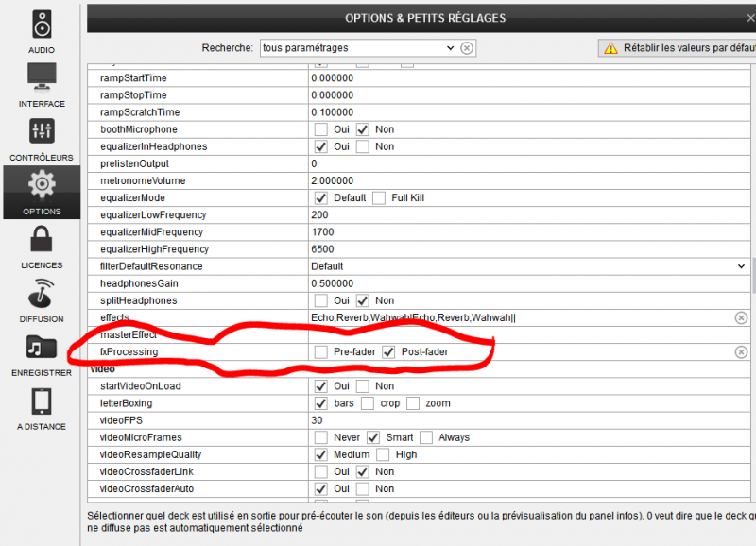Click the video section header
This screenshot has width=756, height=546.
pos(103,369)
